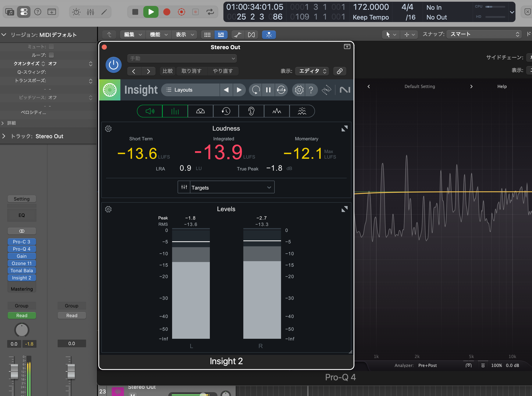The image size is (532, 396).
Task: Open Insight help question mark
Action: pyautogui.click(x=311, y=90)
